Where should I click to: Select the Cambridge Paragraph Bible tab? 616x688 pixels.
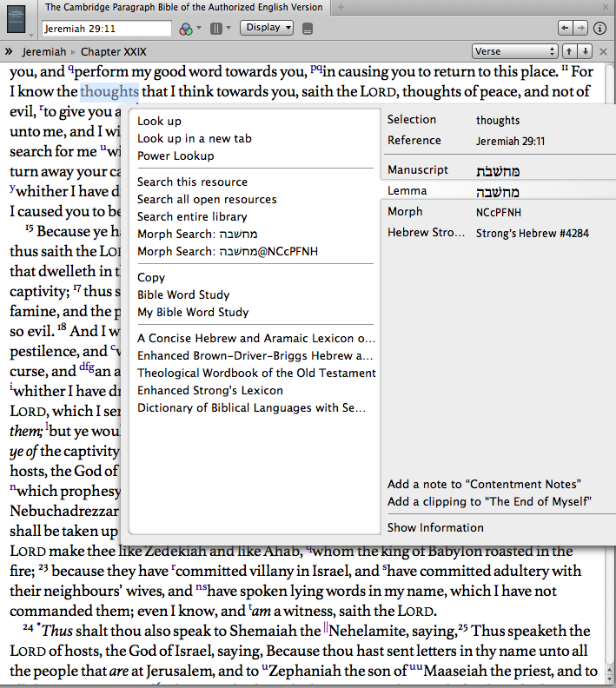click(x=184, y=7)
